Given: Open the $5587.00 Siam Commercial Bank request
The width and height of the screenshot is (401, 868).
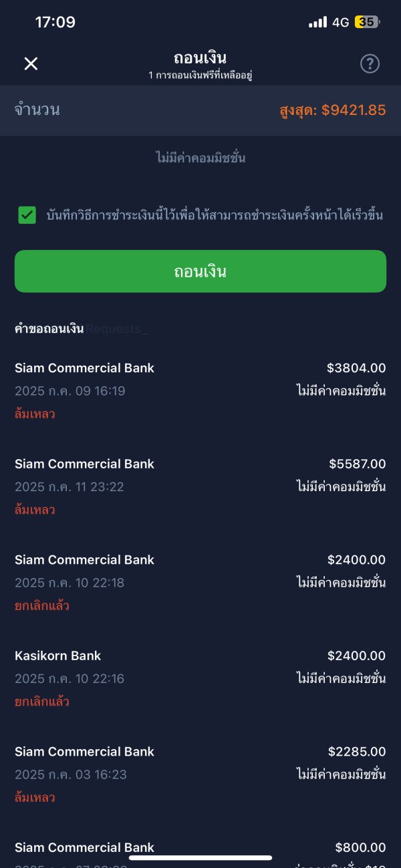Looking at the screenshot, I should point(200,486).
